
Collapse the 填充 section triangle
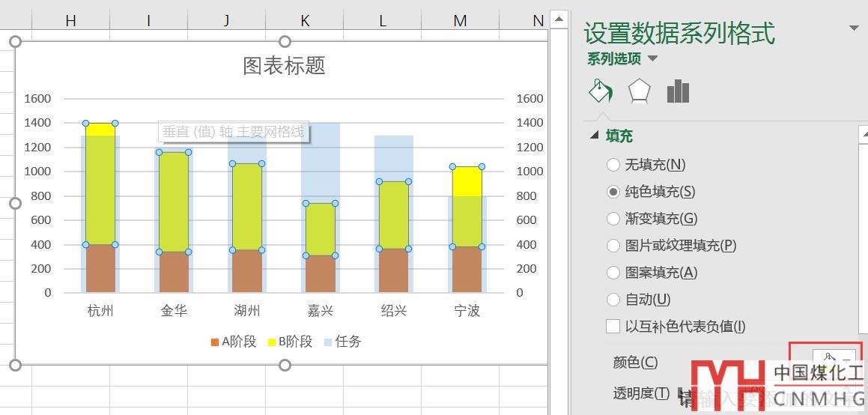click(x=595, y=136)
